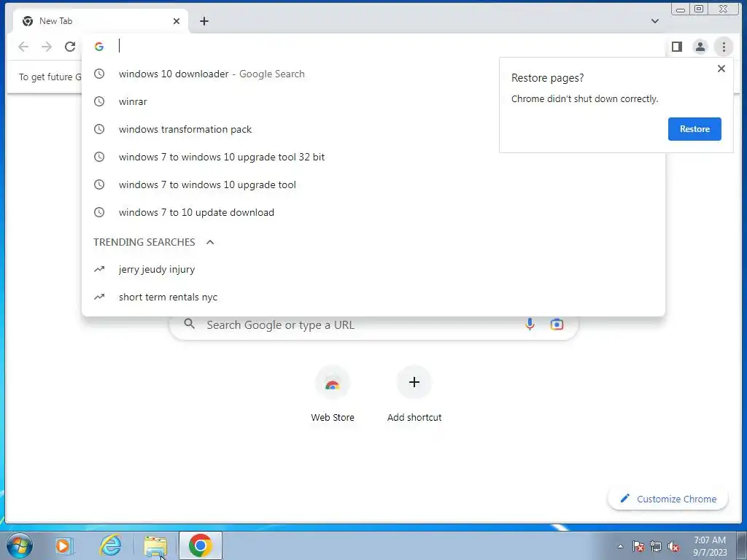Select trending search jerry jeudy injury
The height and width of the screenshot is (560, 747).
click(373, 270)
